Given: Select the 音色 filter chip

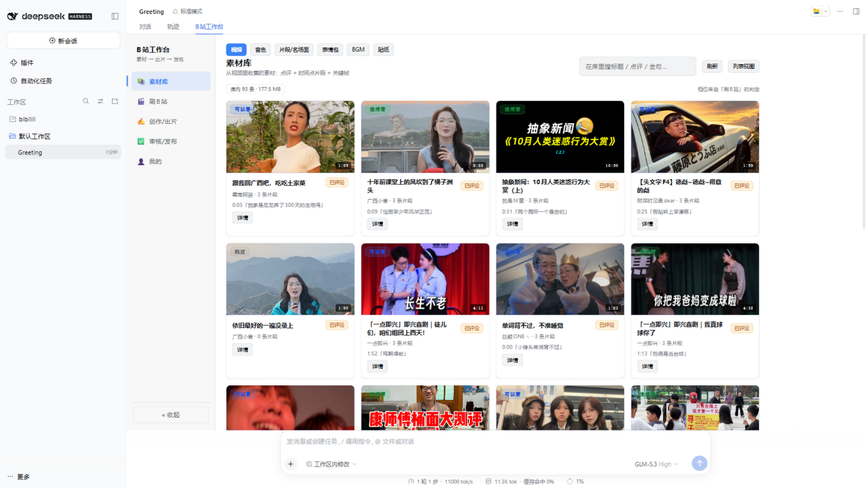Looking at the screenshot, I should pos(260,50).
